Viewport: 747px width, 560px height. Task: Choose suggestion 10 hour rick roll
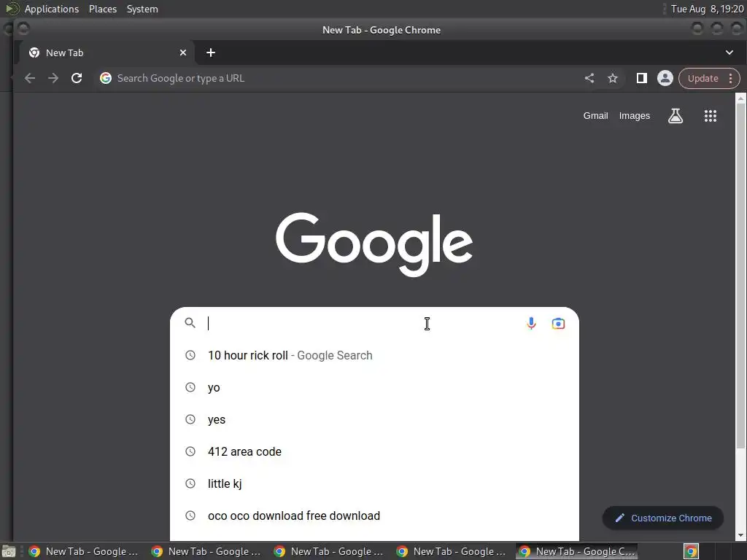(x=374, y=355)
